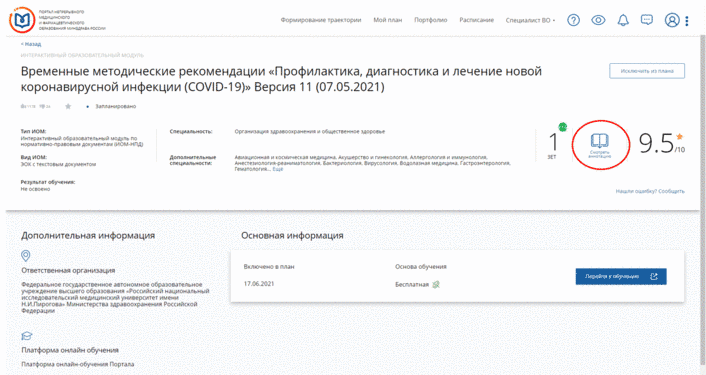Click the Организация здравоохранения и общественное здоровье specialty

pyautogui.click(x=309, y=131)
